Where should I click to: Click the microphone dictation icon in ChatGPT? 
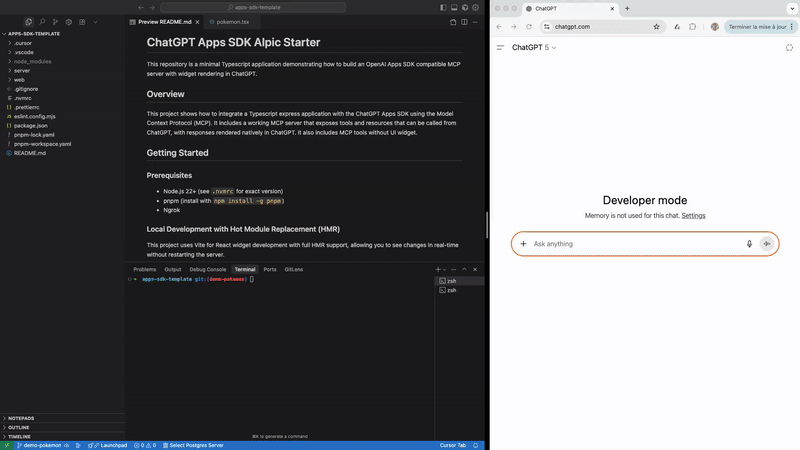coord(749,244)
